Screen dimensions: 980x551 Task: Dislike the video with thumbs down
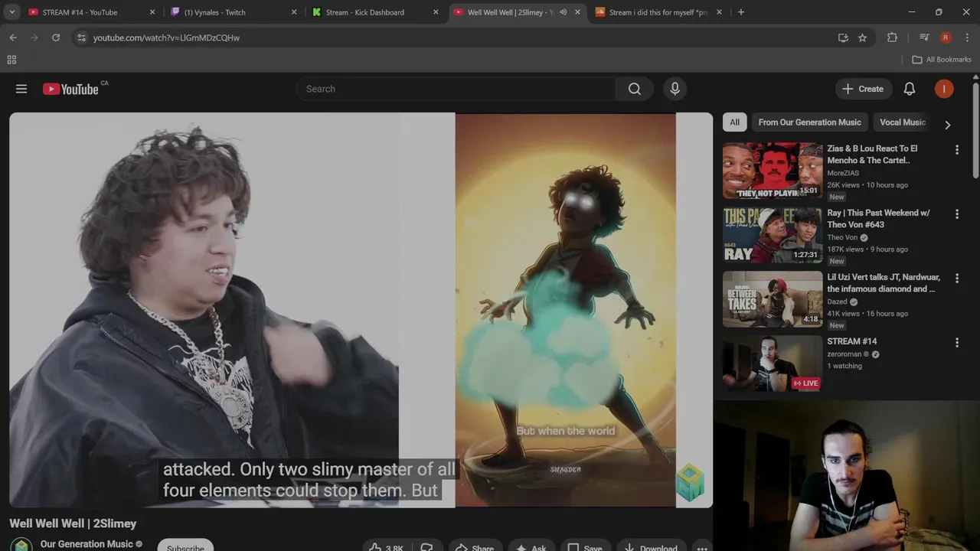coord(427,548)
